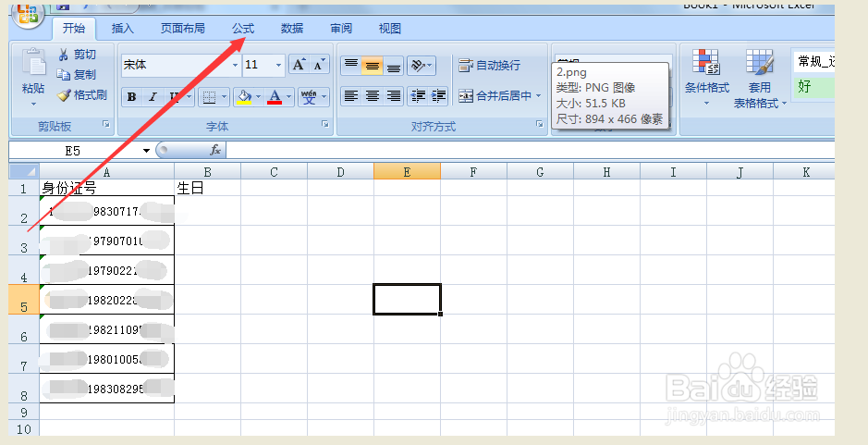Open the Merge and Center dropdown arrow
This screenshot has width=868, height=445.
(539, 96)
